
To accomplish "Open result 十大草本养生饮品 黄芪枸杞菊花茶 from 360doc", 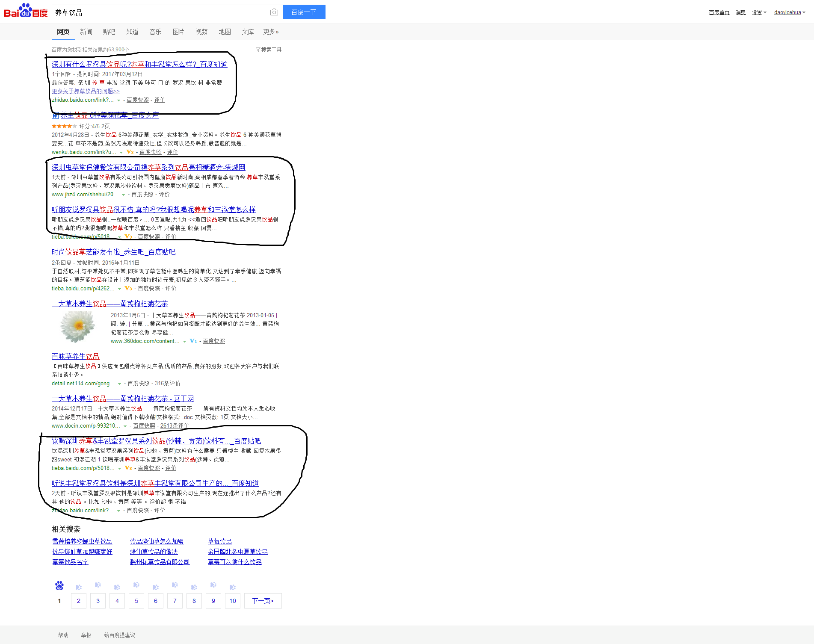I will point(110,304).
